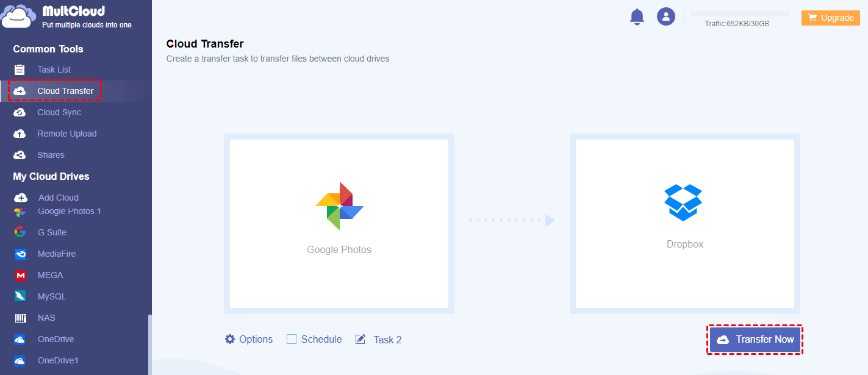The width and height of the screenshot is (868, 375).
Task: Click the Task List clipboard icon
Action: click(20, 70)
